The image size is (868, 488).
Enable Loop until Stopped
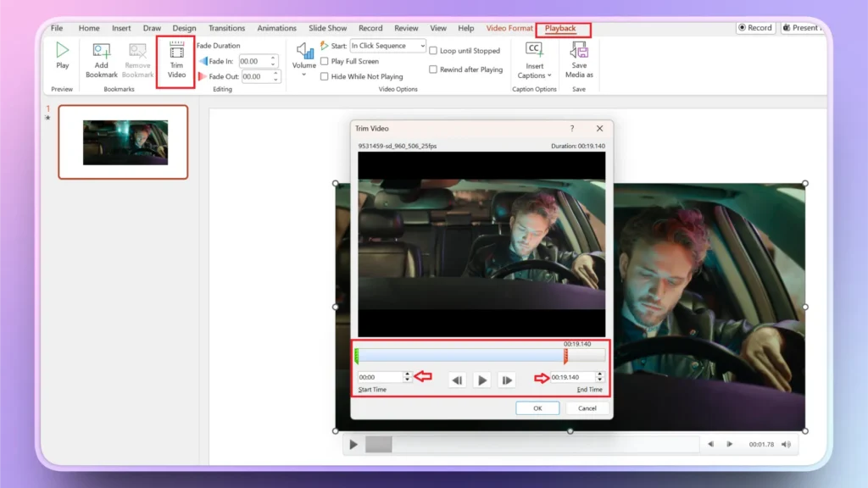pyautogui.click(x=433, y=51)
